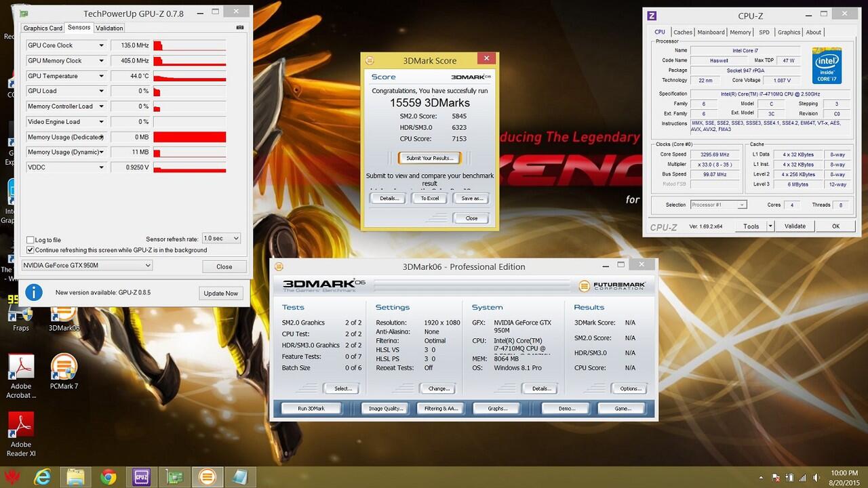Open Google Chrome from the taskbar
868x488 pixels.
(108, 477)
